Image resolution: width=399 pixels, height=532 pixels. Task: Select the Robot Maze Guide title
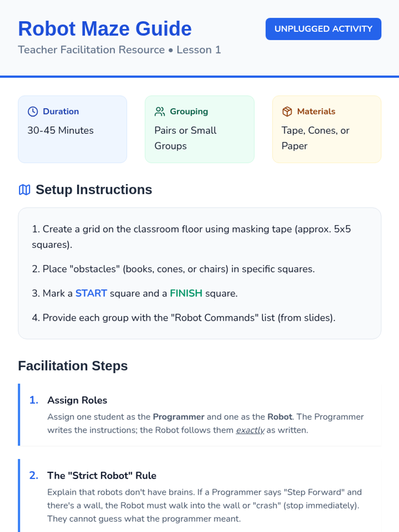tap(105, 29)
